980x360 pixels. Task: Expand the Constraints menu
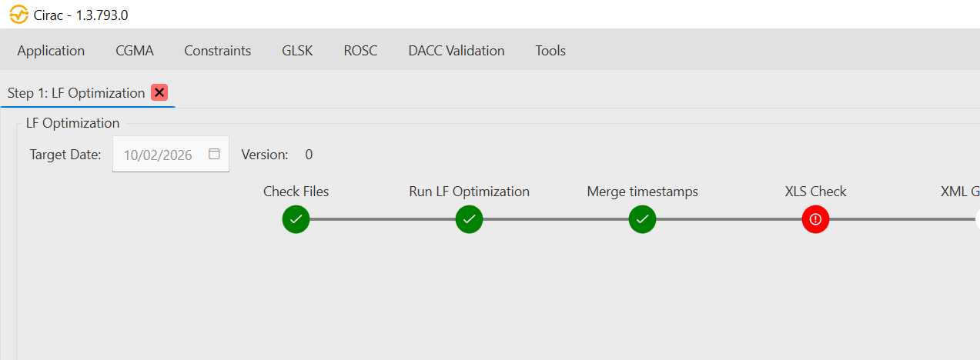click(217, 51)
